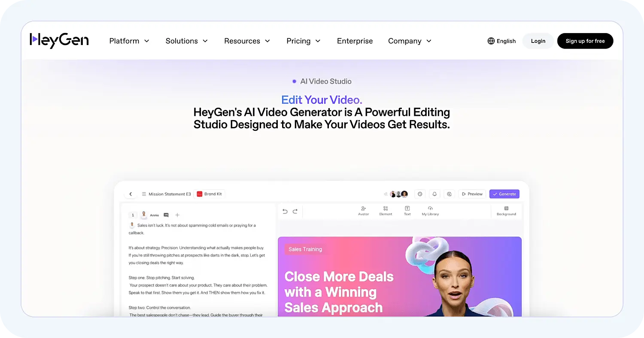Click the undo arrow

pyautogui.click(x=285, y=211)
